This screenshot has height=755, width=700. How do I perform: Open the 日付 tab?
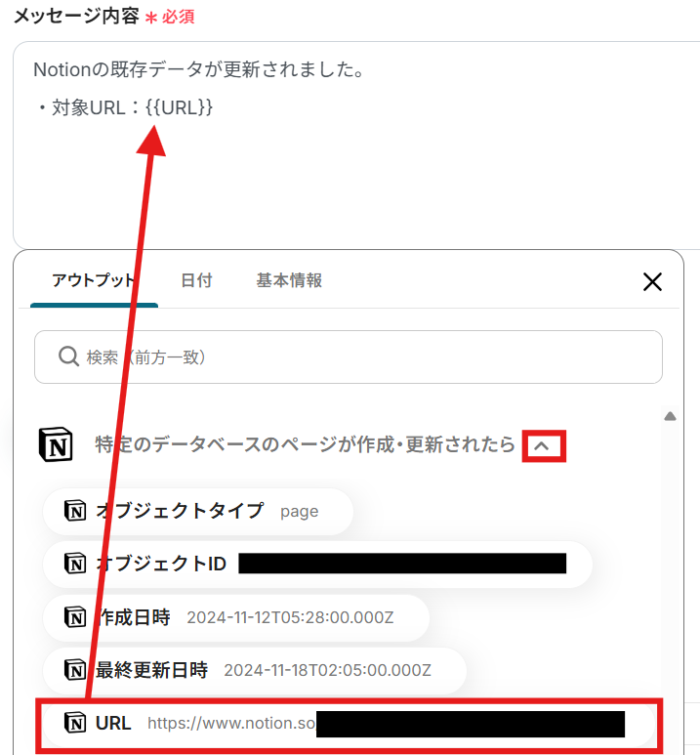[196, 280]
